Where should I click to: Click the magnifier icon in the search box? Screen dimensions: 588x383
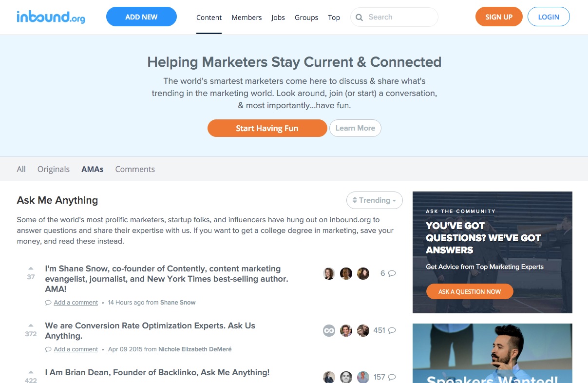point(360,18)
